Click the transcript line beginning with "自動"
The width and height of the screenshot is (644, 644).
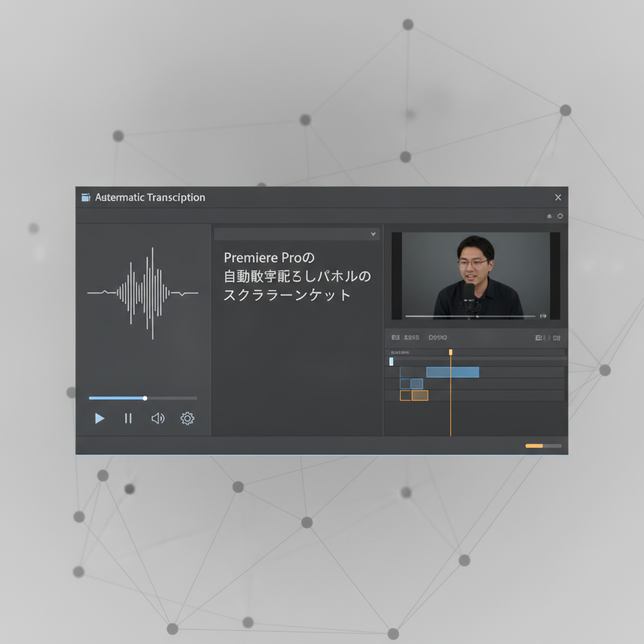pos(297,277)
